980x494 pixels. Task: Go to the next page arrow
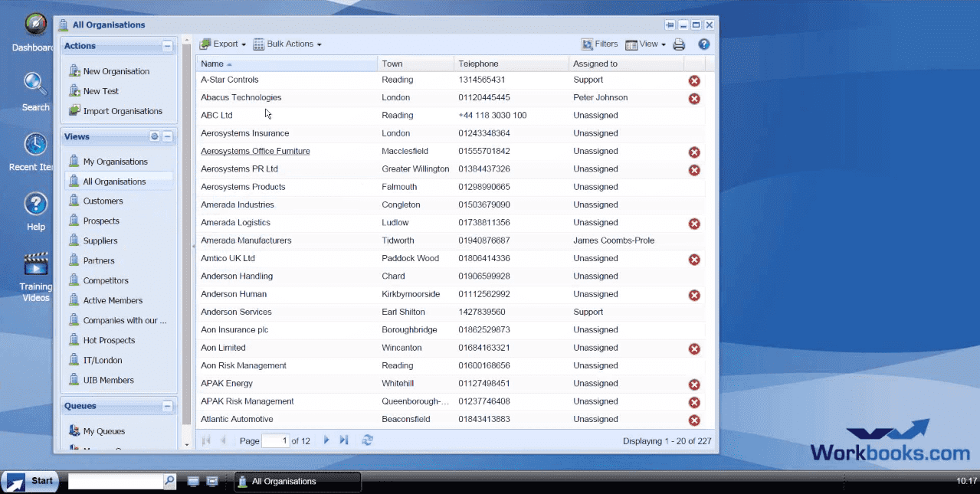click(326, 440)
